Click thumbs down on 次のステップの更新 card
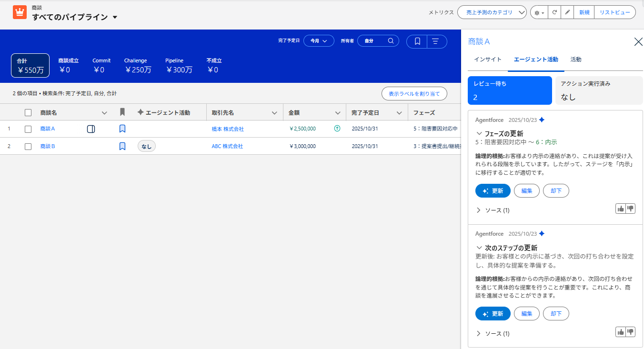This screenshot has height=349, width=644. click(631, 332)
